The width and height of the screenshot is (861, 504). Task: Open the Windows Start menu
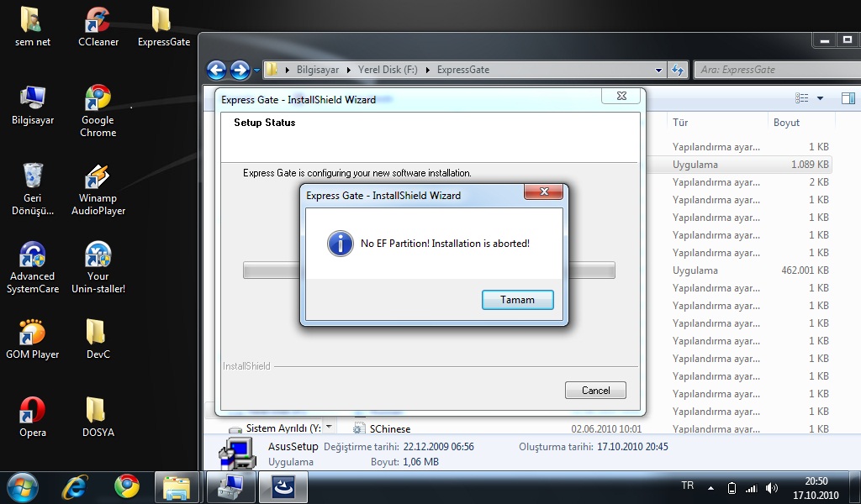[23, 487]
